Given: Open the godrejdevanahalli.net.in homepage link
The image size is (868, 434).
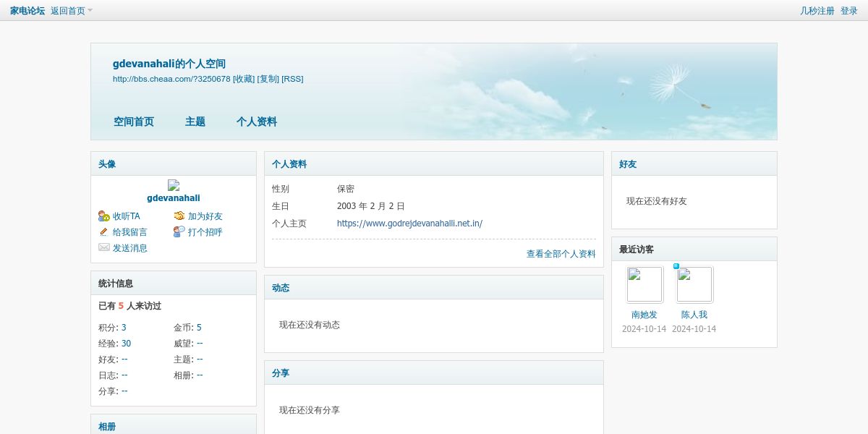Looking at the screenshot, I should [x=409, y=224].
